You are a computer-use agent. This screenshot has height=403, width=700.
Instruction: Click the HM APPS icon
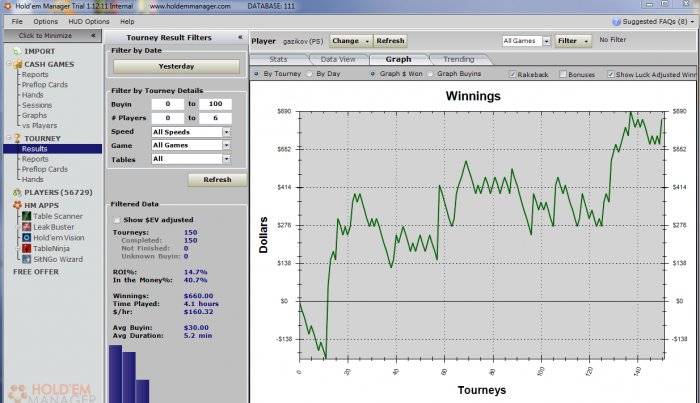17,205
